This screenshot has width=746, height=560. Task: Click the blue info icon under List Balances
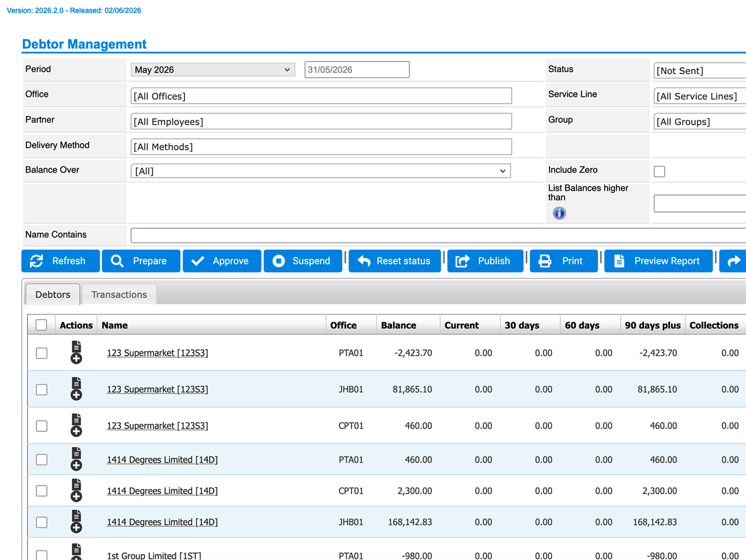tap(559, 213)
